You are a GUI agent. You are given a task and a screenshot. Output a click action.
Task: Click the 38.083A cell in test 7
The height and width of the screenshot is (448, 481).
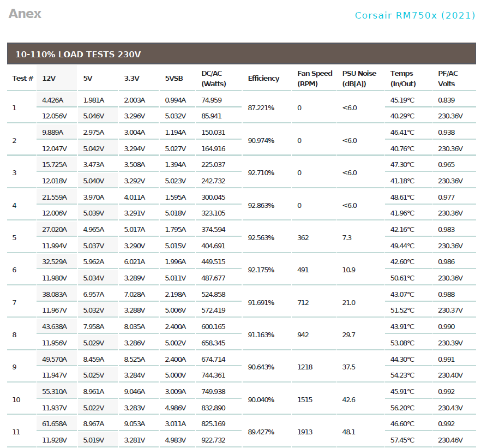[55, 295]
